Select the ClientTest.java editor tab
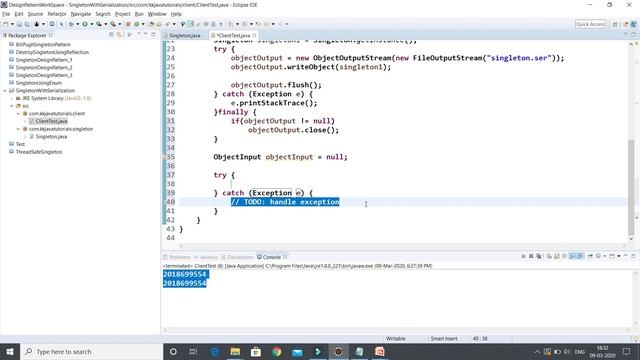This screenshot has height=360, width=640. 233,36
